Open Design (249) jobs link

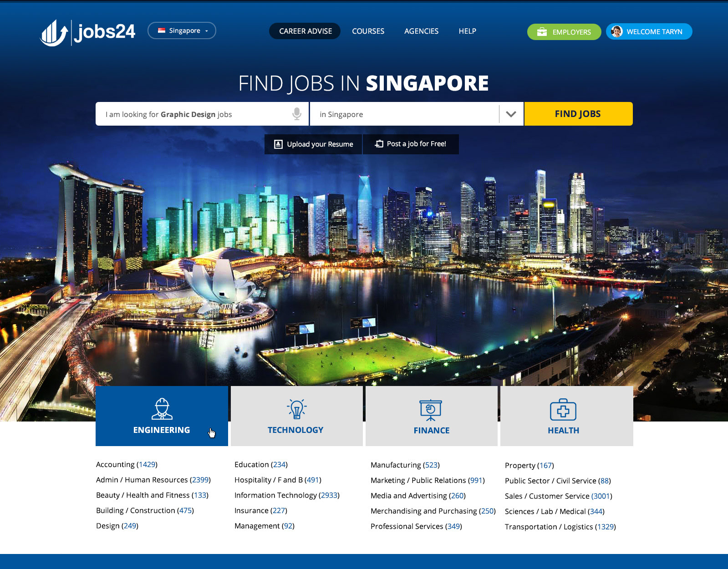click(x=117, y=526)
